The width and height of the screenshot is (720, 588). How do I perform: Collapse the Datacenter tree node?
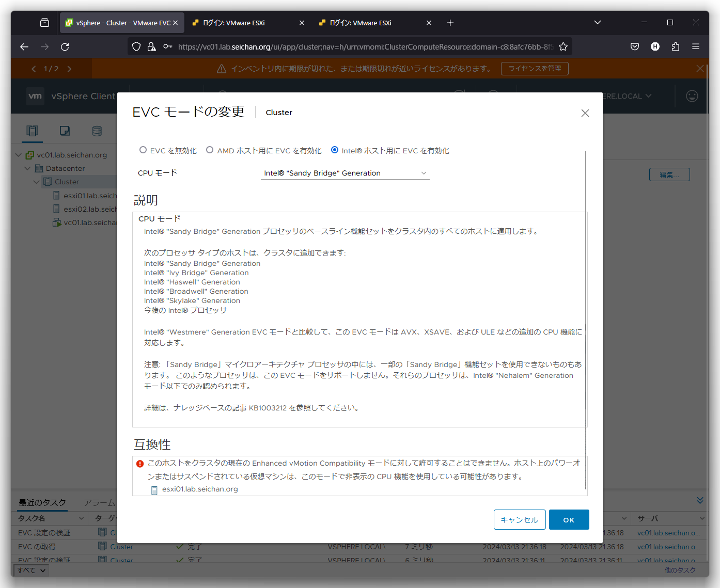tap(27, 168)
